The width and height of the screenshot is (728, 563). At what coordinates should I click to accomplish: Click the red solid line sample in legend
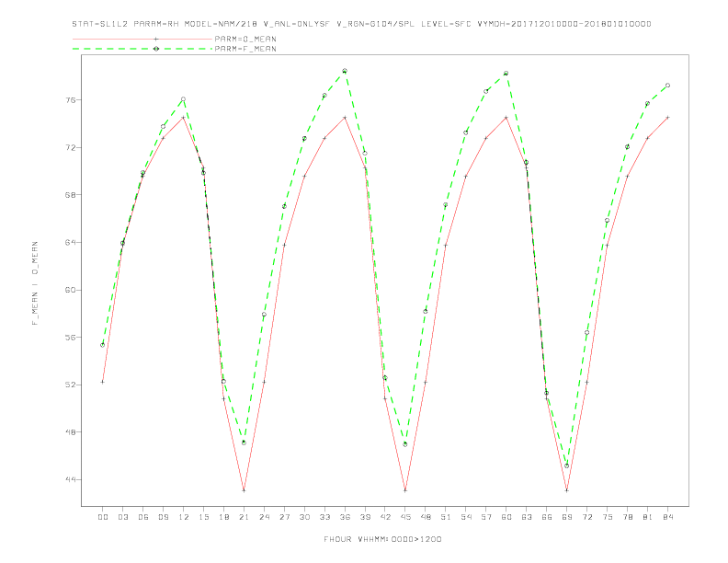pyautogui.click(x=142, y=39)
